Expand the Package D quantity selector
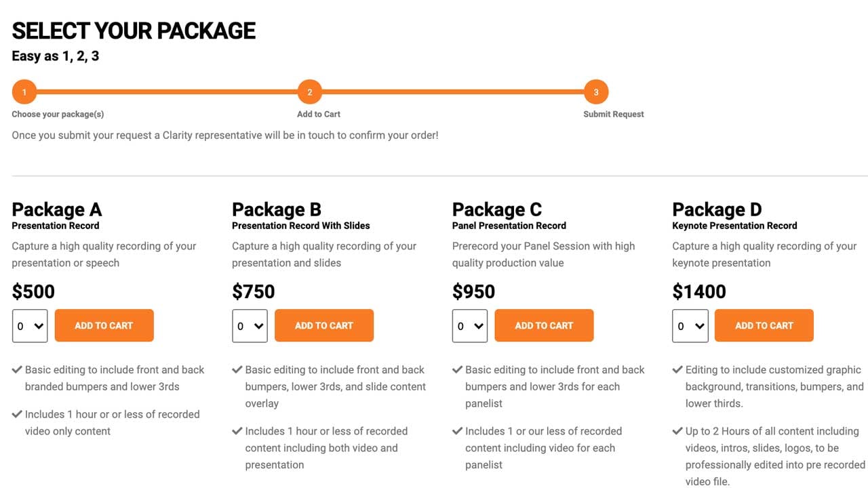Screen dimensions: 868x488 coord(690,326)
